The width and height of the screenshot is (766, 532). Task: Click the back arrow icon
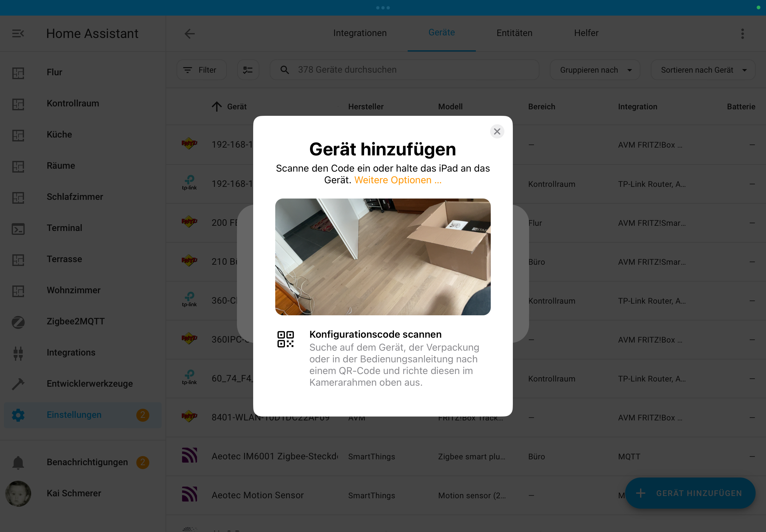pyautogui.click(x=190, y=33)
